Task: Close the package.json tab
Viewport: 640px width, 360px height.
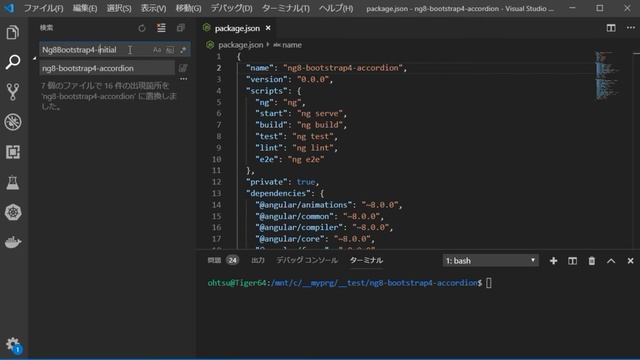Action: click(x=268, y=28)
